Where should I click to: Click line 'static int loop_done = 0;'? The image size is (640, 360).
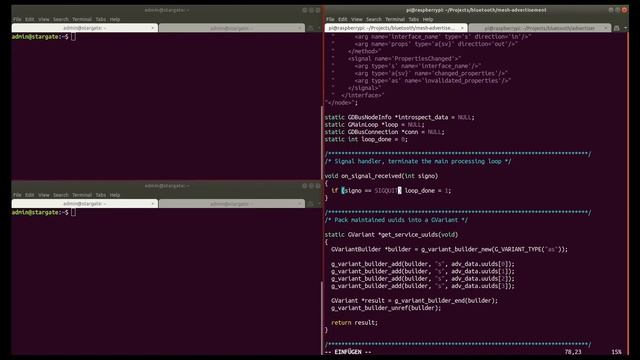click(x=366, y=140)
